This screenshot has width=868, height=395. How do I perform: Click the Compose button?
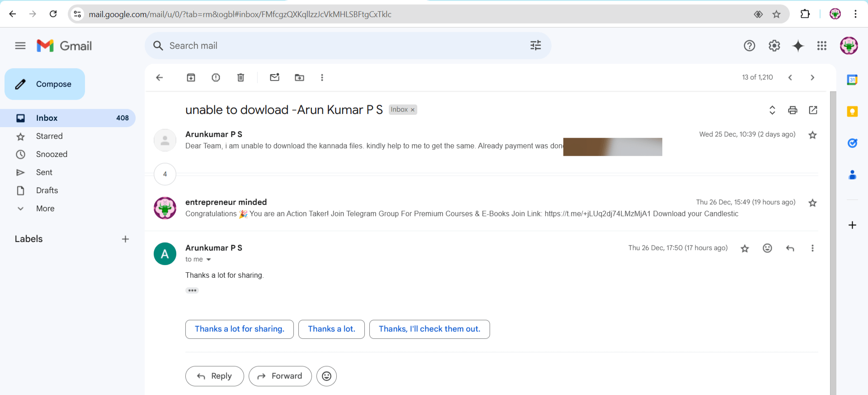pyautogui.click(x=45, y=84)
